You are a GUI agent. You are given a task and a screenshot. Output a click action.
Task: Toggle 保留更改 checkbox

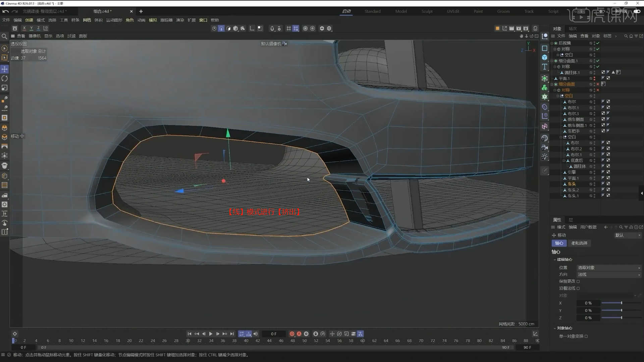point(578,281)
